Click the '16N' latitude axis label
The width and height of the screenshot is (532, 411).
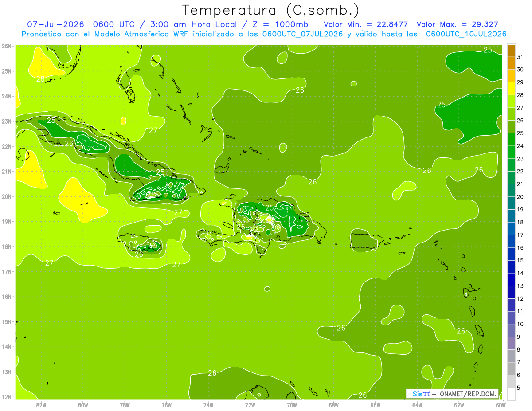pyautogui.click(x=6, y=297)
